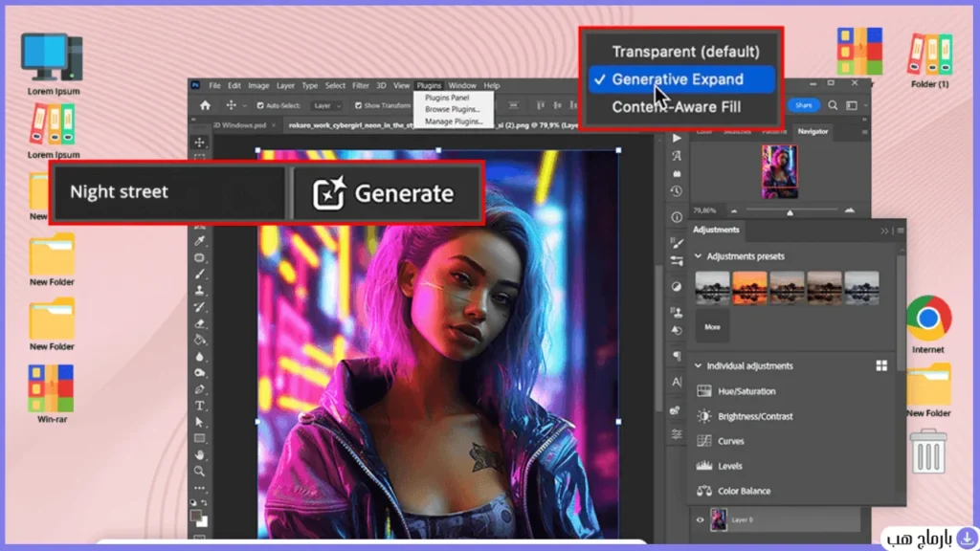
Task: Click the Navigator zoom slider handle
Action: coord(790,213)
